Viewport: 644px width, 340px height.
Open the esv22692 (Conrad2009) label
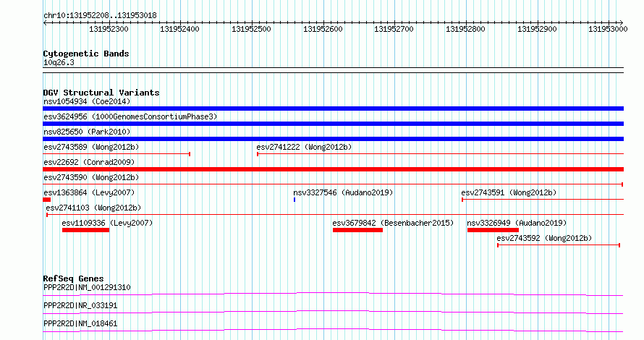click(x=89, y=162)
